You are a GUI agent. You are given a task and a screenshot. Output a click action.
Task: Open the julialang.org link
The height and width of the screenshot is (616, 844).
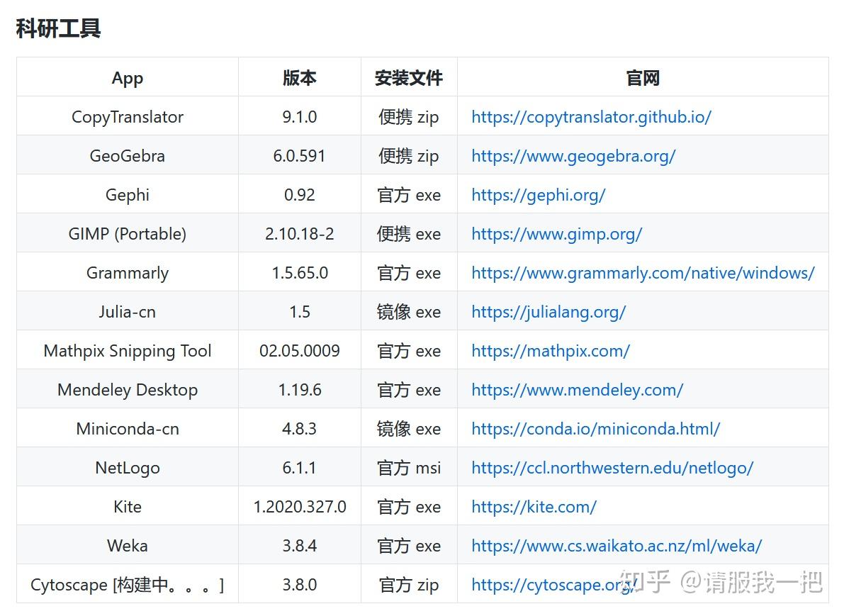pyautogui.click(x=548, y=312)
